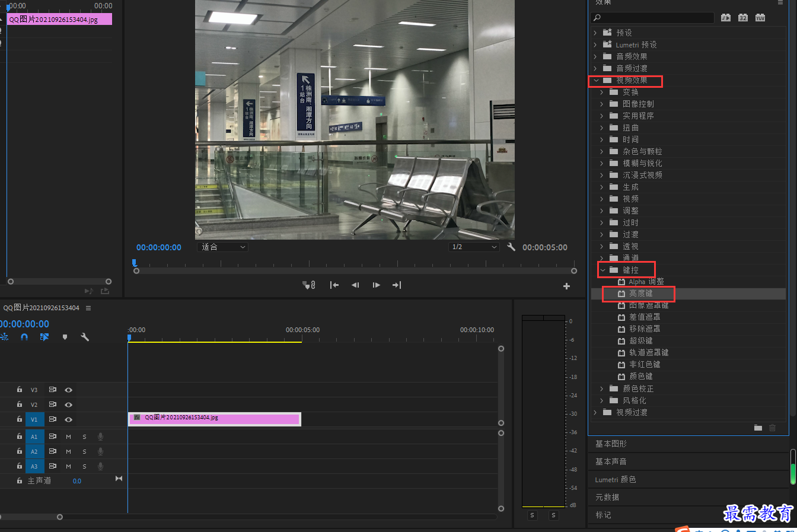Create new custom bin in Effects
The height and width of the screenshot is (532, 797).
(x=758, y=428)
